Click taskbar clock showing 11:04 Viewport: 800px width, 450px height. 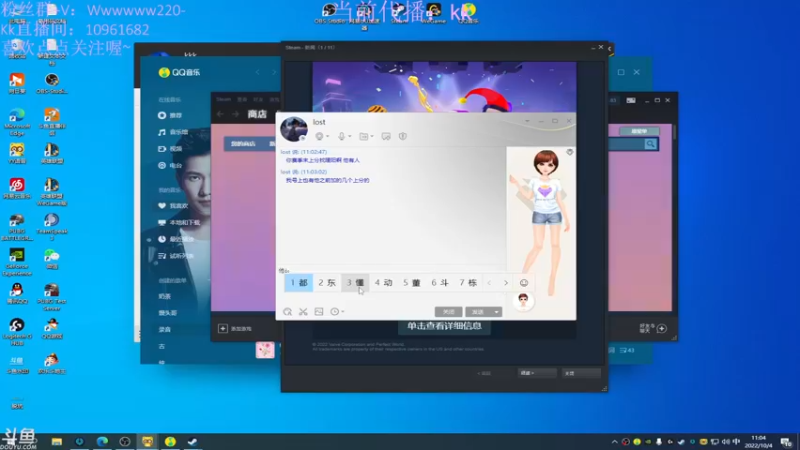click(x=759, y=441)
